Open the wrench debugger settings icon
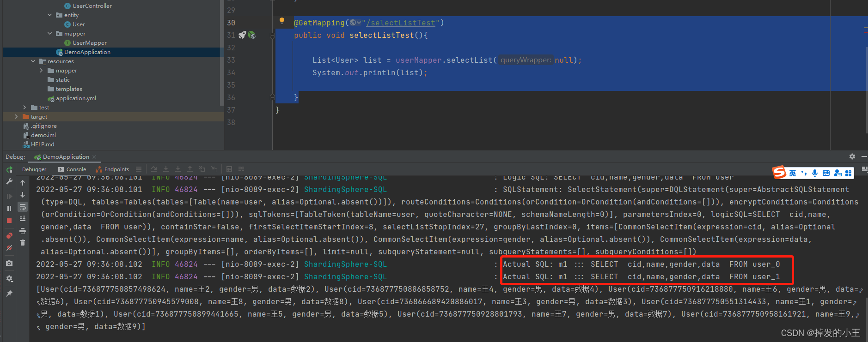This screenshot has width=868, height=342. pyautogui.click(x=9, y=182)
